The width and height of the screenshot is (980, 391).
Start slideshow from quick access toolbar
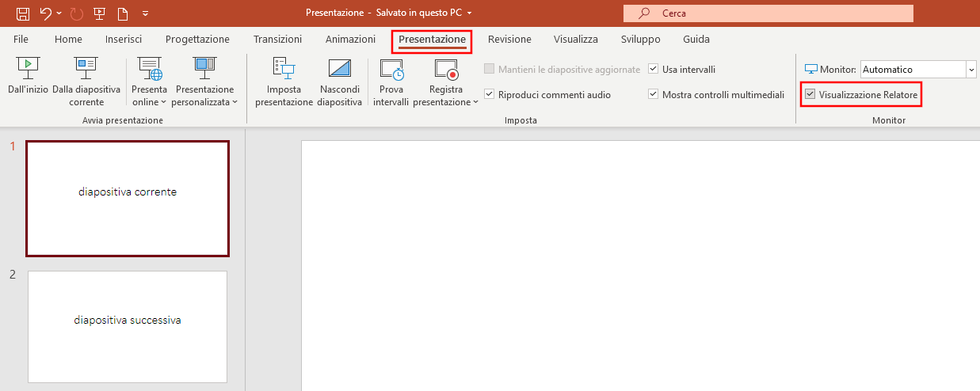(x=100, y=13)
